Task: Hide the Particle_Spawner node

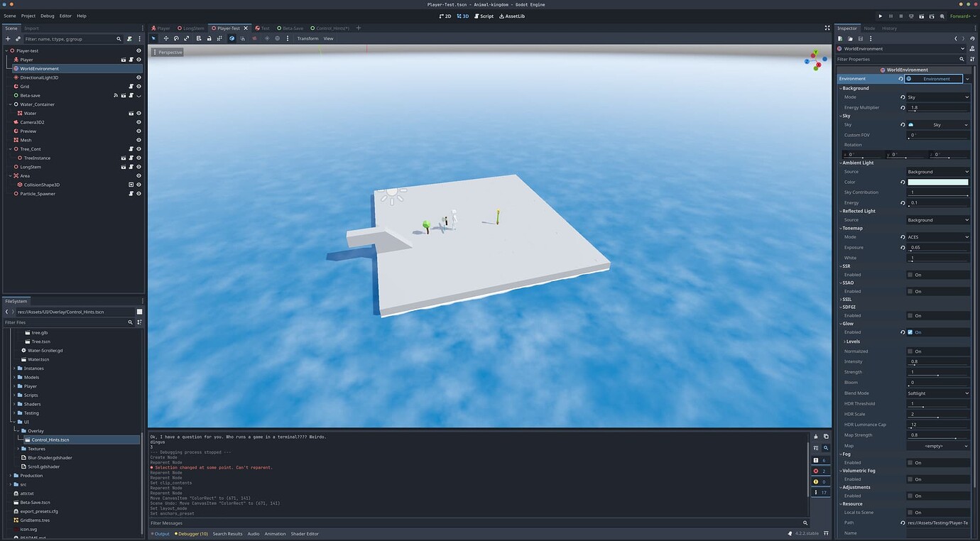Action: coord(138,194)
